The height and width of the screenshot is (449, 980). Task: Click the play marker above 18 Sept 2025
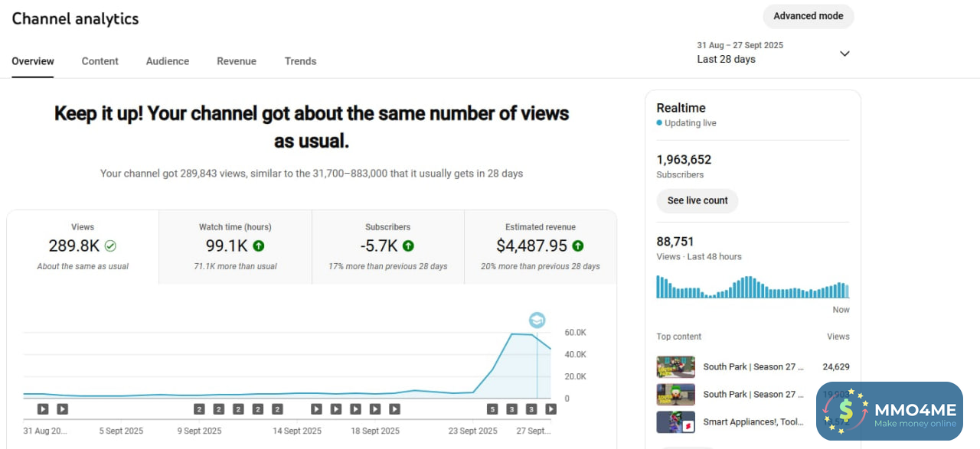point(375,409)
